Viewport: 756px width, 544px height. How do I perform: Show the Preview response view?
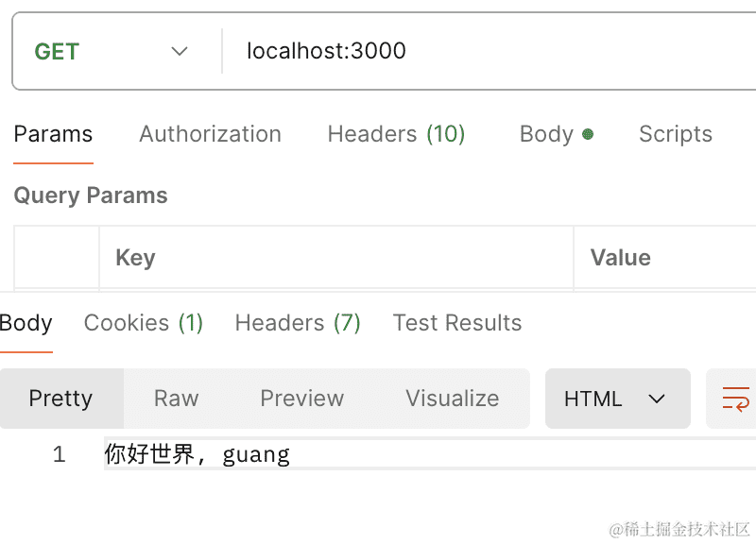tap(302, 399)
